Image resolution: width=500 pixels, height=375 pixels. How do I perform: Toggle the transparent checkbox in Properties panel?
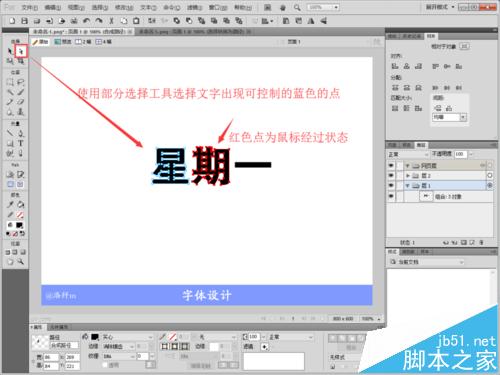[105, 365]
